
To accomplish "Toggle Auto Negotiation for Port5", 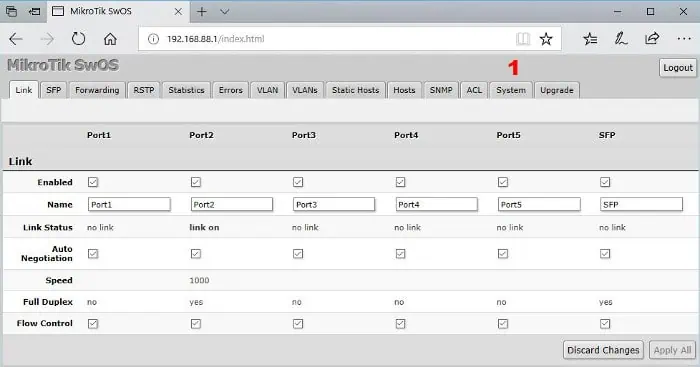I will pyautogui.click(x=503, y=254).
